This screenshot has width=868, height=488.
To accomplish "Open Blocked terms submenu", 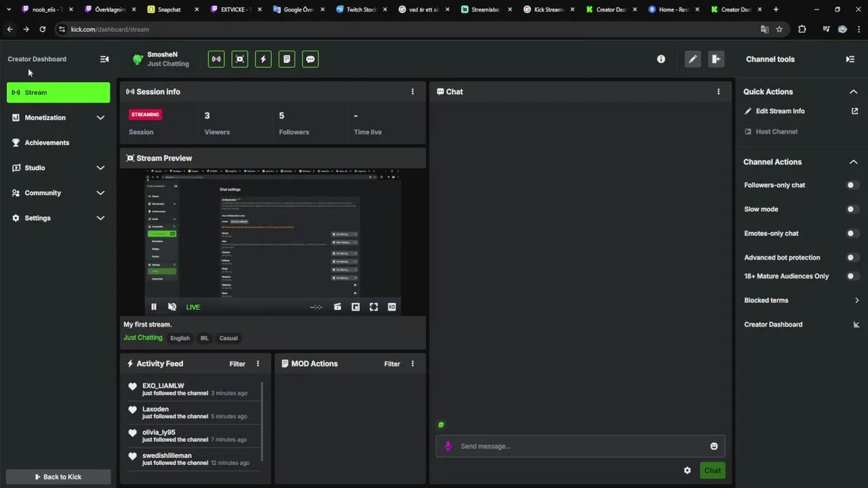I will pyautogui.click(x=802, y=300).
